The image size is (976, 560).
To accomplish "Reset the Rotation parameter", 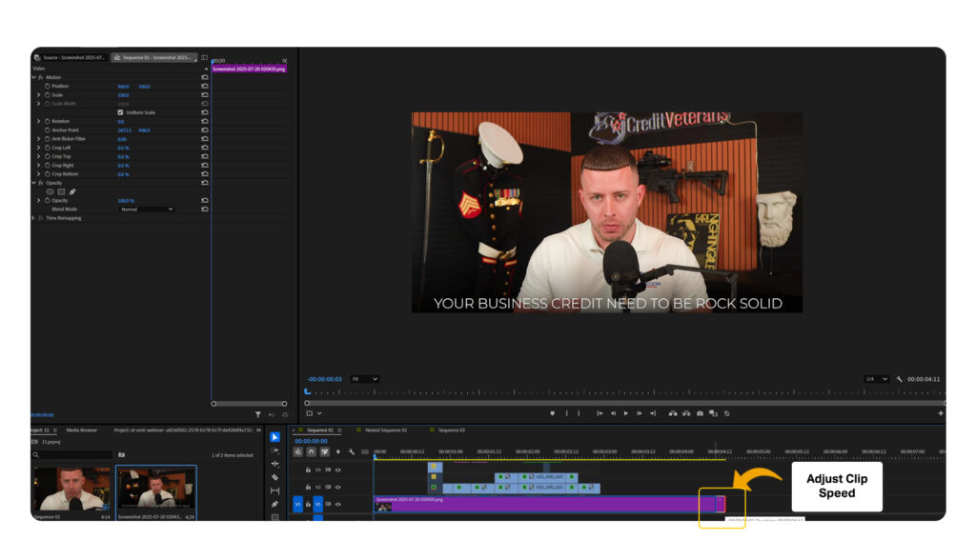I will pos(204,121).
